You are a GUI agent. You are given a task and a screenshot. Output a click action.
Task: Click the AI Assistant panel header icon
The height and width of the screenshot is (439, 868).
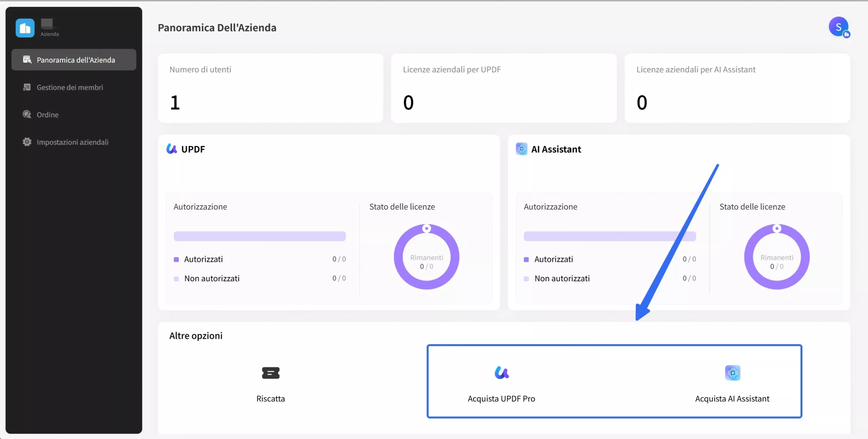tap(521, 149)
